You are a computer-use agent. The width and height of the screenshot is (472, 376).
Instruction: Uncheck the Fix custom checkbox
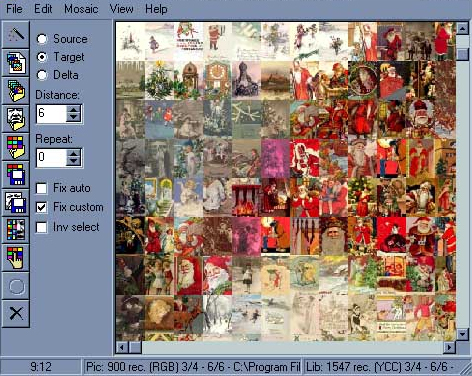[x=41, y=207]
